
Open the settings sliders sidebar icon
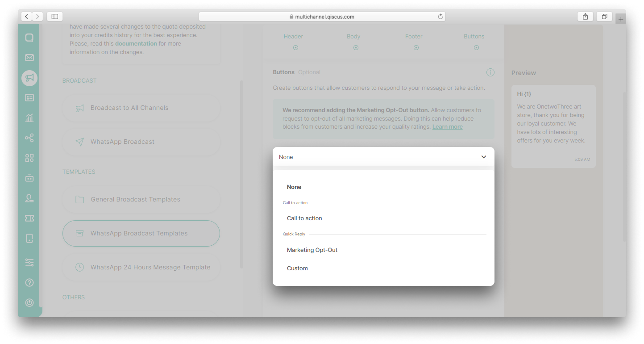(x=29, y=262)
